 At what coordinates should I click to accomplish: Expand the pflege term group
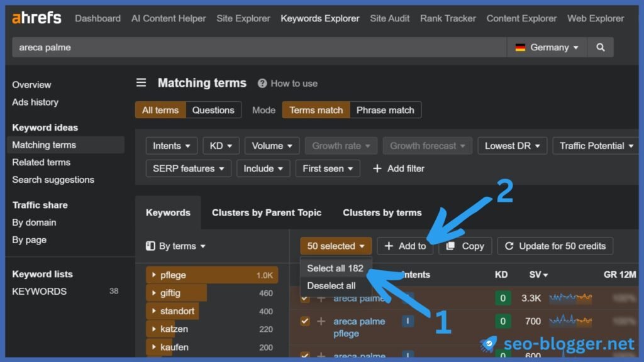click(x=153, y=275)
